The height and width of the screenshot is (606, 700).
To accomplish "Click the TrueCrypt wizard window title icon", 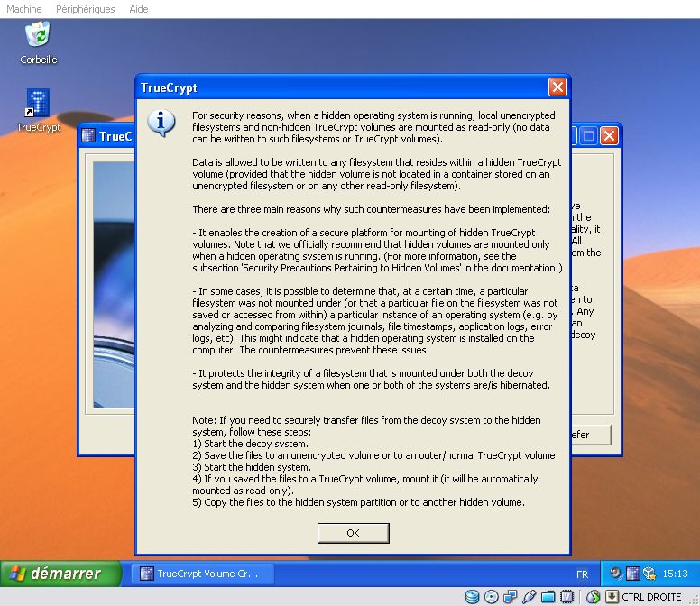I will click(x=88, y=135).
